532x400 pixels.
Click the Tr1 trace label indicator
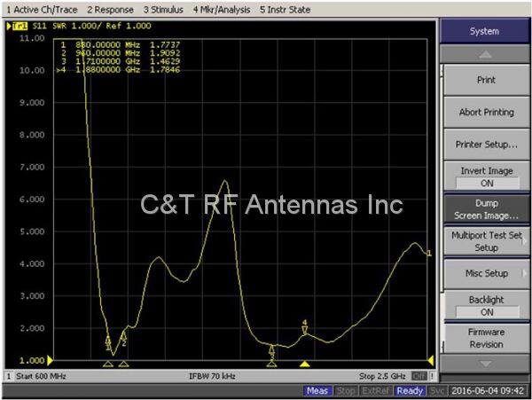[x=18, y=27]
